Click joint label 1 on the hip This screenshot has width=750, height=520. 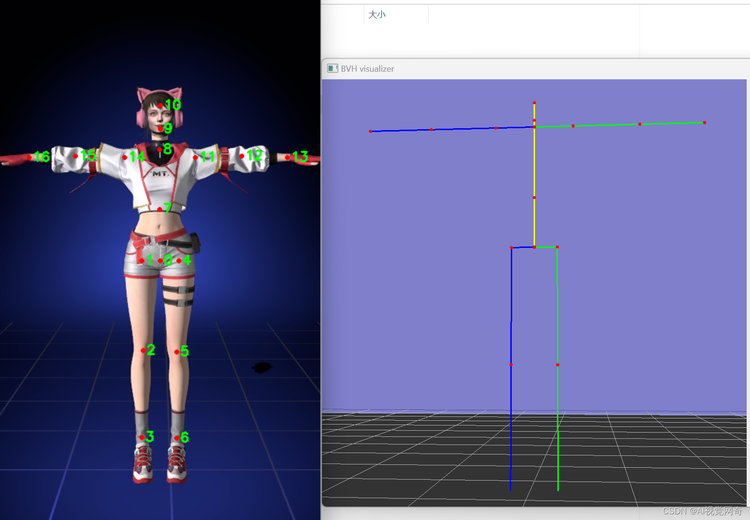pos(150,260)
